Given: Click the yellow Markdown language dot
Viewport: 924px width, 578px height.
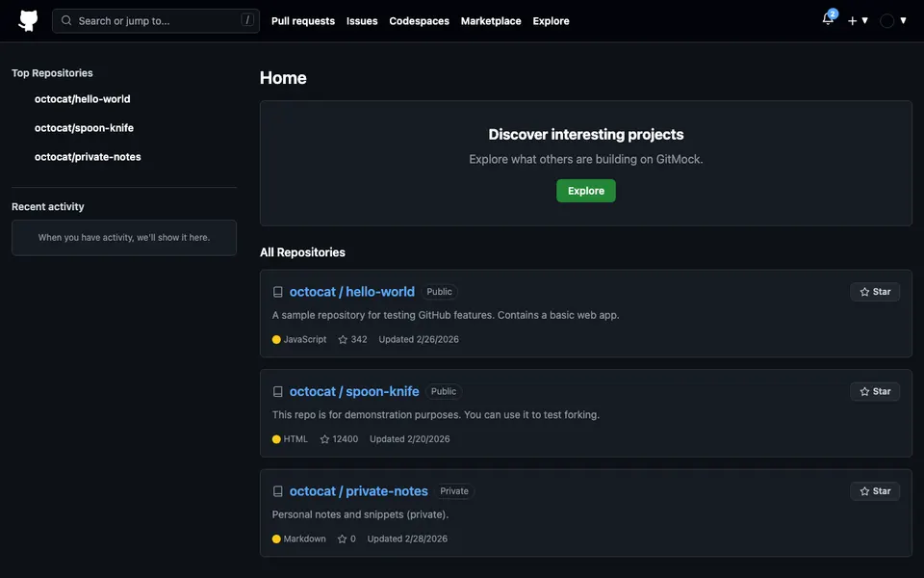Looking at the screenshot, I should click(x=276, y=539).
